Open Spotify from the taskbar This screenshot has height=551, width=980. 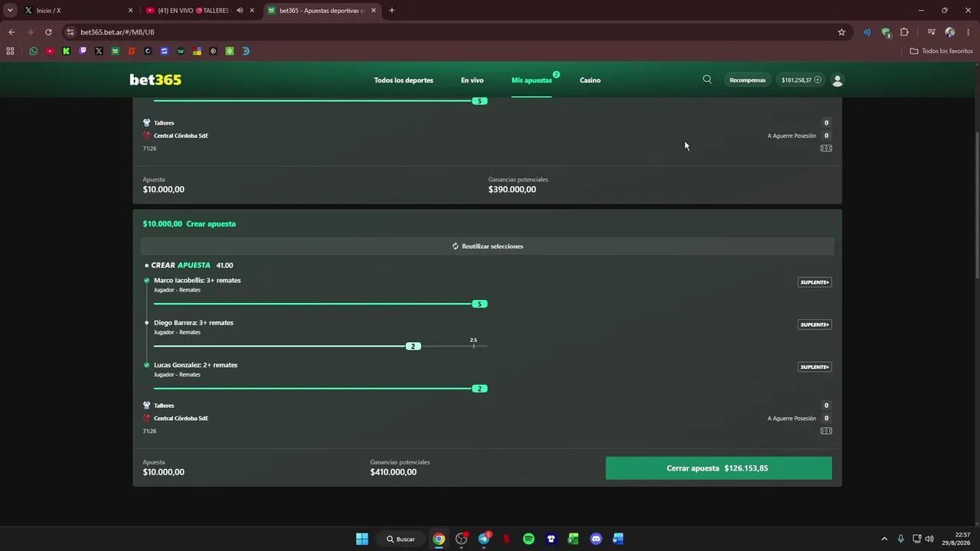point(528,539)
